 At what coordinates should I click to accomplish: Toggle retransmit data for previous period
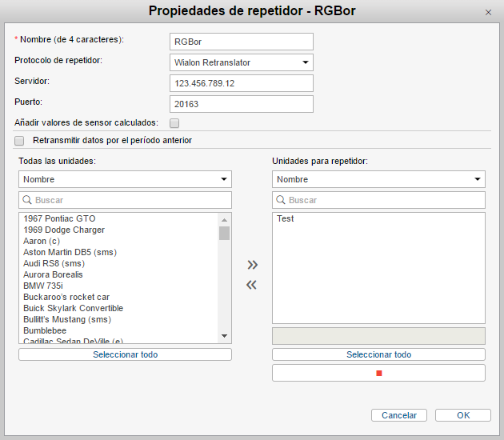20,141
